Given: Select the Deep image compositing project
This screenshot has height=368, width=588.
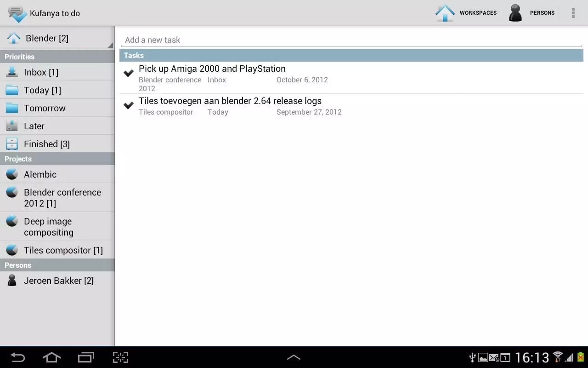Looking at the screenshot, I should tap(57, 227).
